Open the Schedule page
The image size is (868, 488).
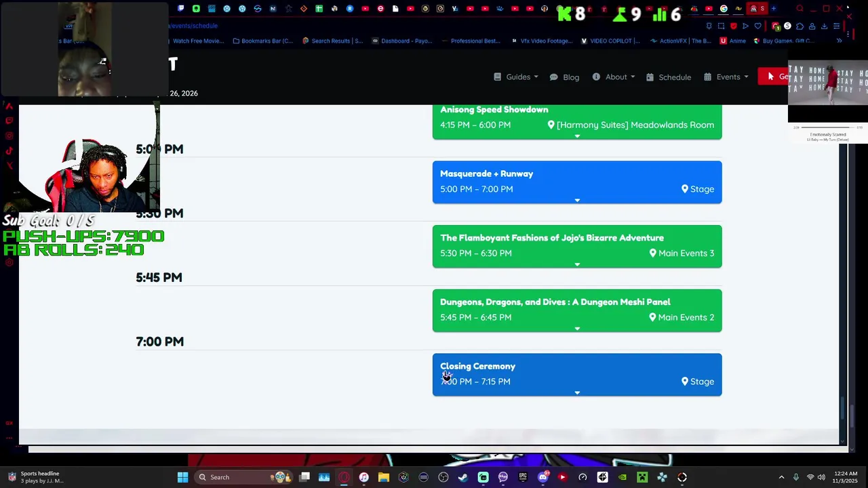click(x=669, y=77)
